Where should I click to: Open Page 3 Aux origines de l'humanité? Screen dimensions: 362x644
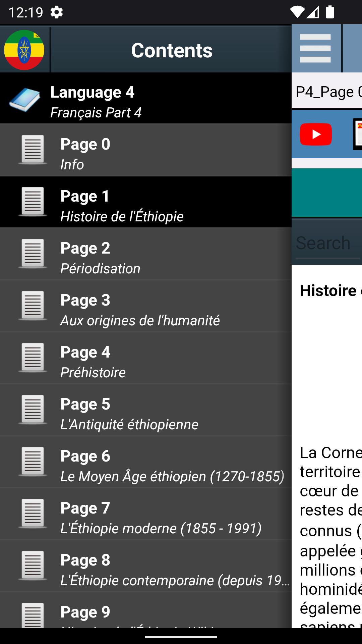pos(146,306)
